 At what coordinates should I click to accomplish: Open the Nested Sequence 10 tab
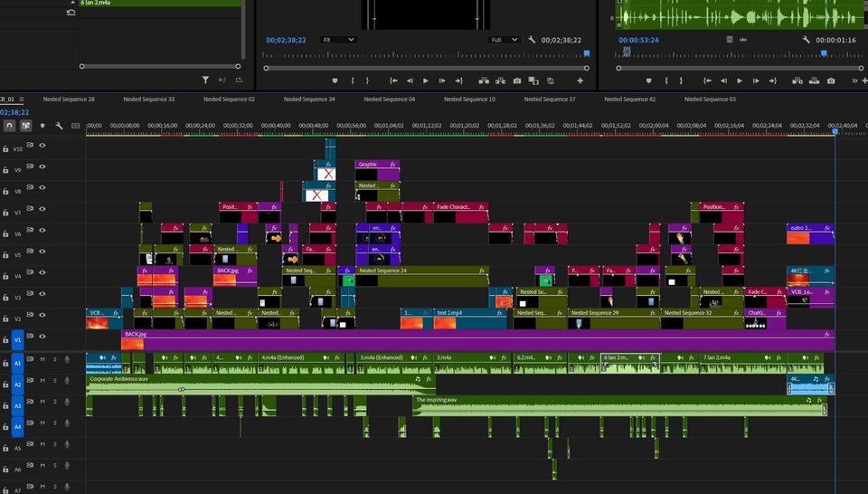469,99
